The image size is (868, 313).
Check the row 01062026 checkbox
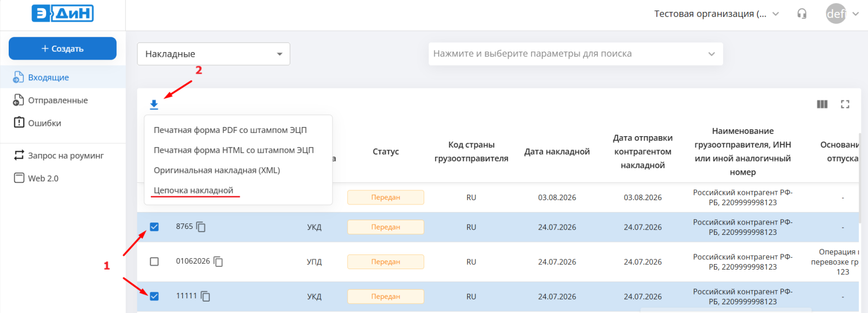click(x=154, y=261)
